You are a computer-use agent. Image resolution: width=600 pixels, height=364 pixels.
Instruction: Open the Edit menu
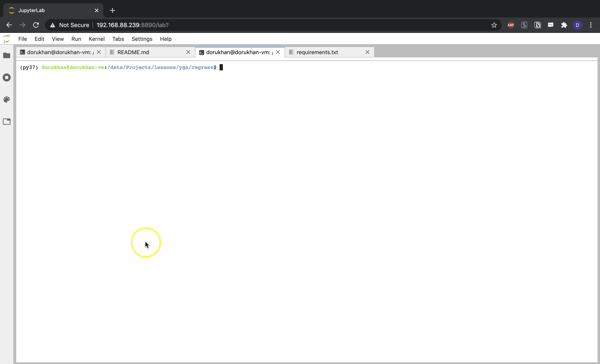40,39
